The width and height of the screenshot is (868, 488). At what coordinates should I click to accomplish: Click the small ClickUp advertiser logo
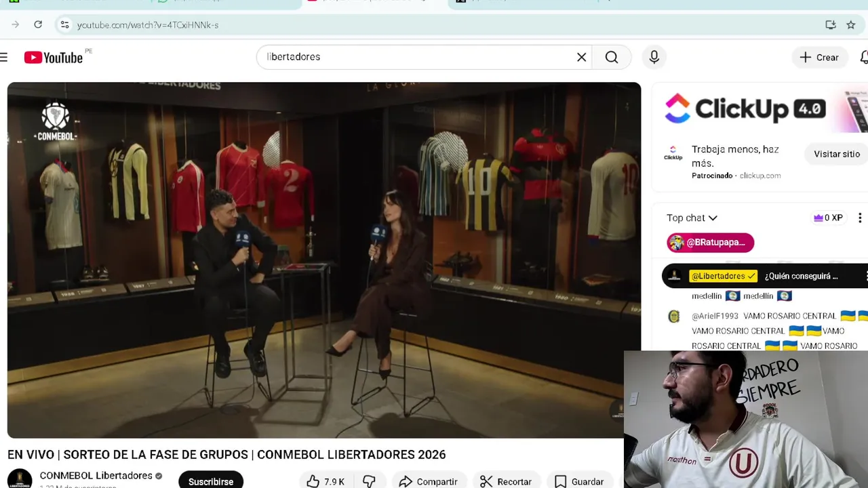pyautogui.click(x=673, y=154)
